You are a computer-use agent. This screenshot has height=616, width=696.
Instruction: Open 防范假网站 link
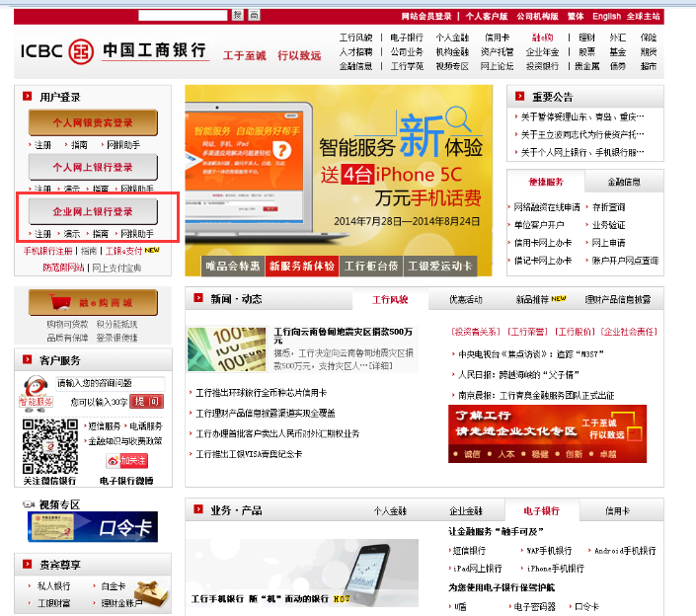(63, 268)
